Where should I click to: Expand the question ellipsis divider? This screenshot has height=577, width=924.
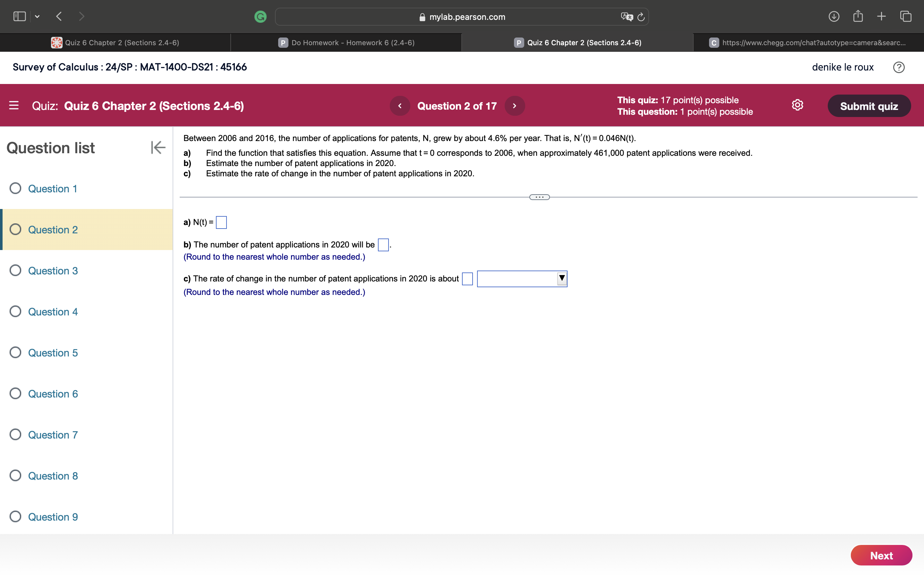(x=539, y=197)
